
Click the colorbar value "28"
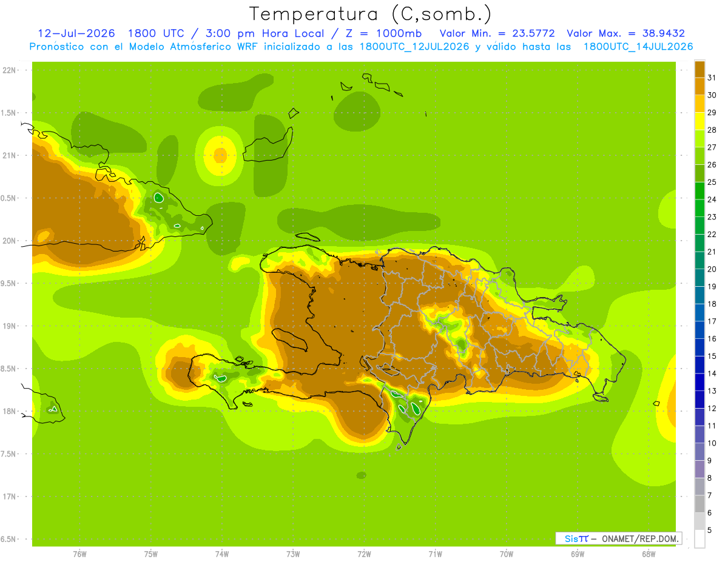coord(712,130)
